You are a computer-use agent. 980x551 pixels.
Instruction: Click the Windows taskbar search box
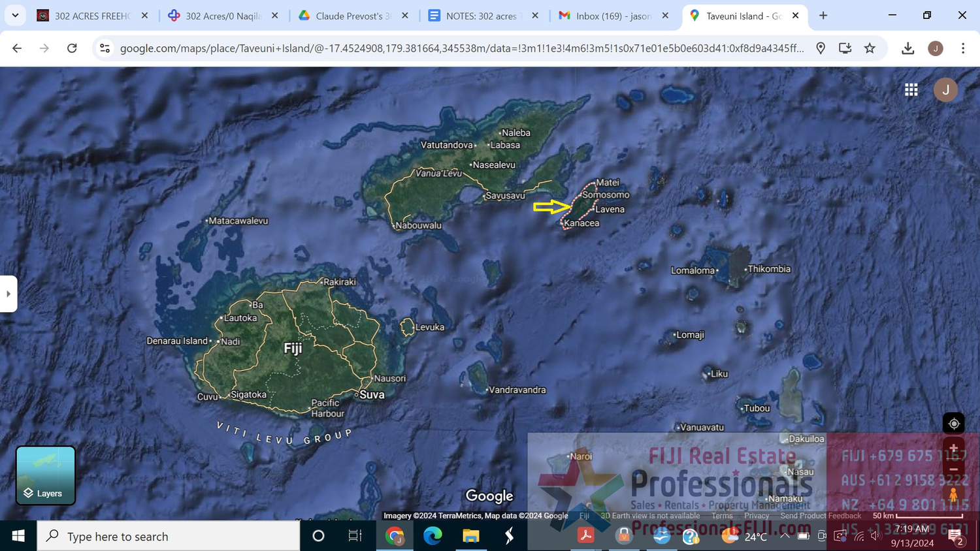[169, 536]
